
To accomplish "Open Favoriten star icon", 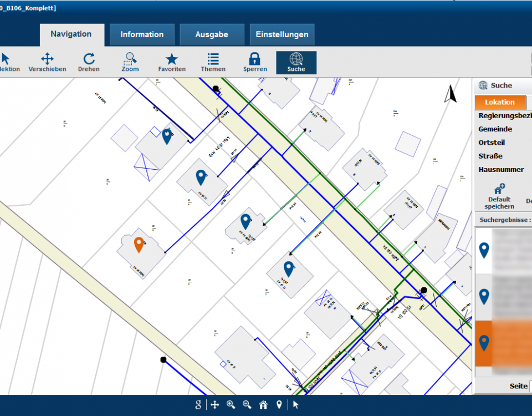I will pos(172,62).
